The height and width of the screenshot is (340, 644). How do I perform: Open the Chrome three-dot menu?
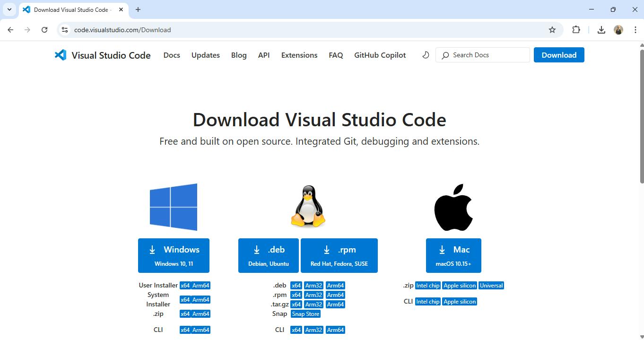[635, 30]
